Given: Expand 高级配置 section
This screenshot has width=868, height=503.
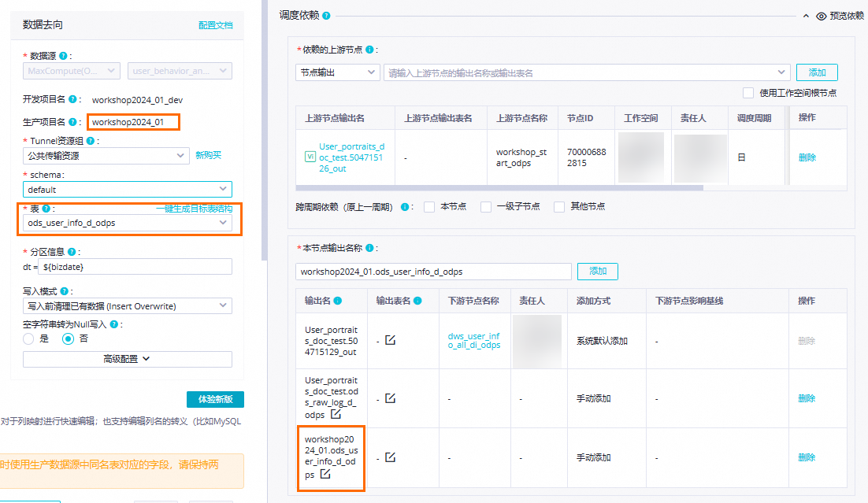Looking at the screenshot, I should [x=128, y=359].
